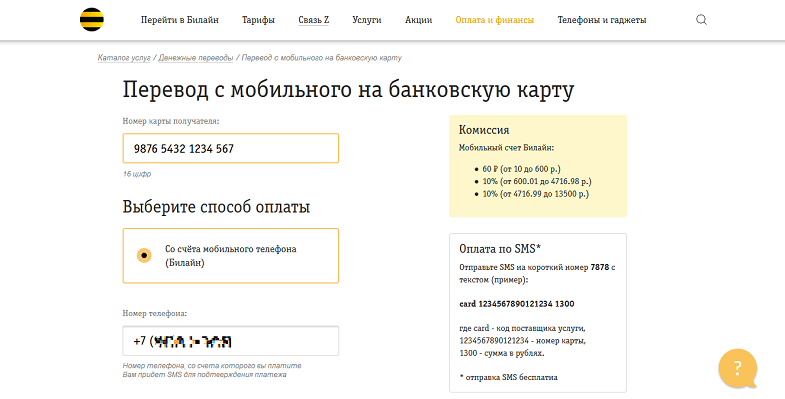Screen dimensions: 785x399
Task: Click the SMS example card 1234567890121234 1300
Action: point(517,304)
